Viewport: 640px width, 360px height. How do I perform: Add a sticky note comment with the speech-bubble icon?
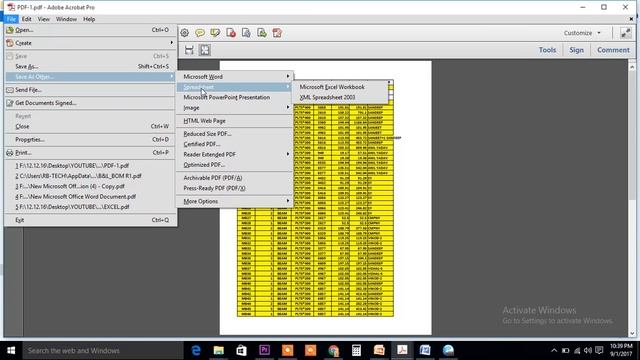200,33
